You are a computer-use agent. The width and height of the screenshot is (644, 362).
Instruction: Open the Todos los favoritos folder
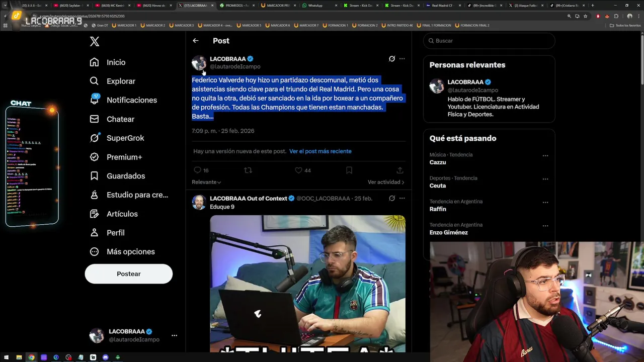coord(625,25)
